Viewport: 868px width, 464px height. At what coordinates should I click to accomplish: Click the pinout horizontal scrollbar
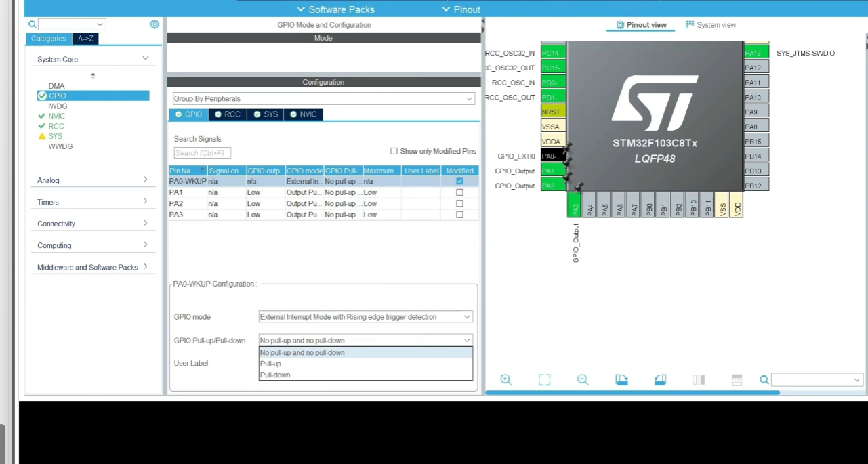click(x=633, y=392)
